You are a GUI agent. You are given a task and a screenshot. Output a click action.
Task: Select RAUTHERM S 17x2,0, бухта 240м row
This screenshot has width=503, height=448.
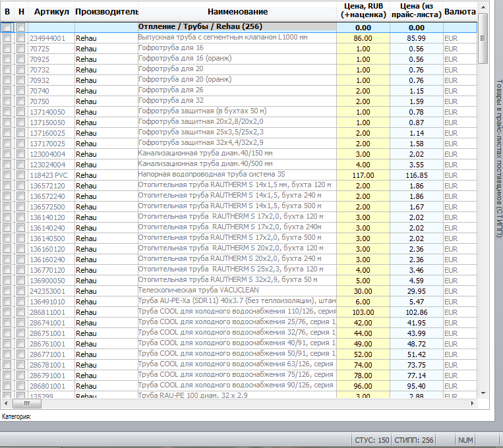[x=239, y=228]
